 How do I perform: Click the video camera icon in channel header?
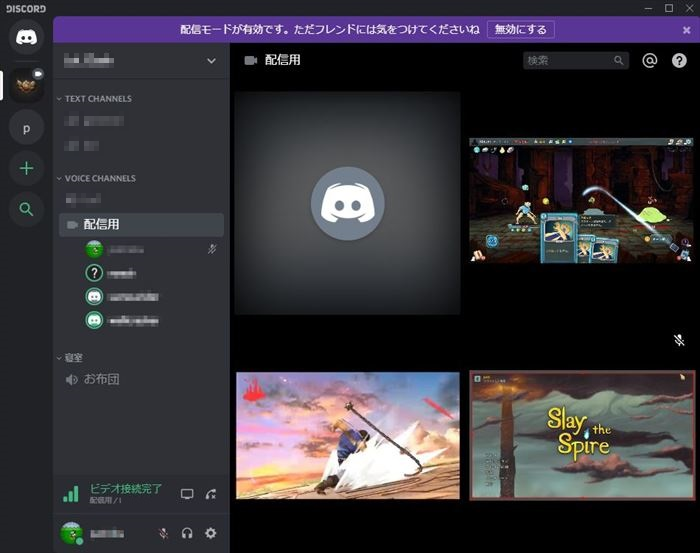click(x=250, y=60)
